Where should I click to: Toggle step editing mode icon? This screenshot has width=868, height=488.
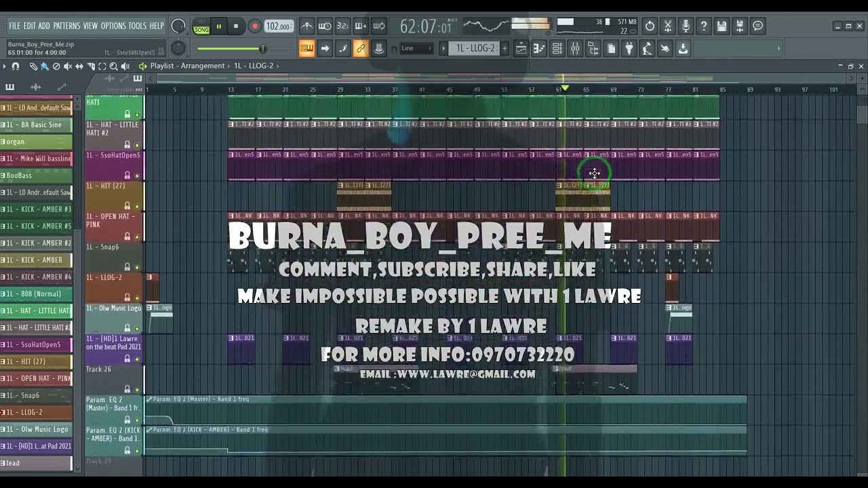click(x=342, y=48)
